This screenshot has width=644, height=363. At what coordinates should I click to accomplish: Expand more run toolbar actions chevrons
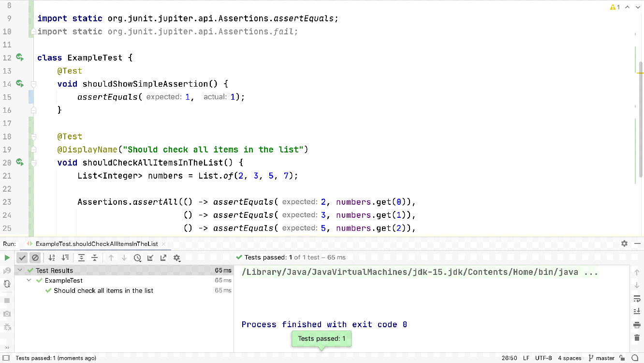pos(7,347)
